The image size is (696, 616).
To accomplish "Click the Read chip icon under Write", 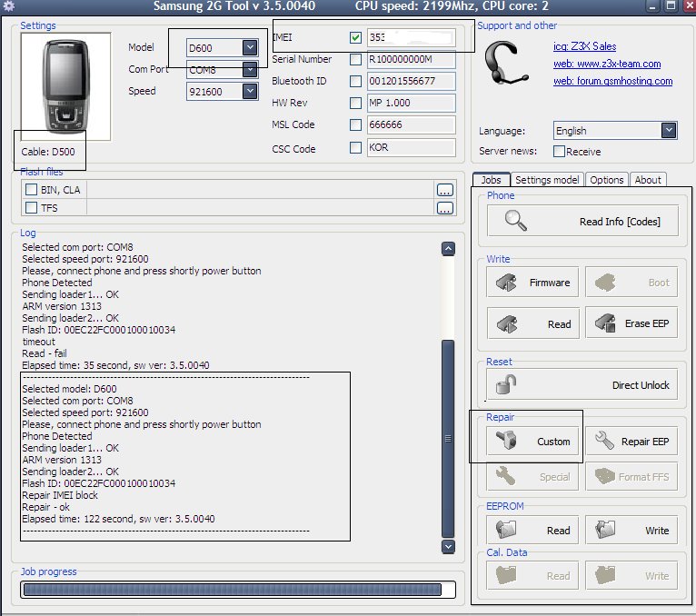I will 507,324.
